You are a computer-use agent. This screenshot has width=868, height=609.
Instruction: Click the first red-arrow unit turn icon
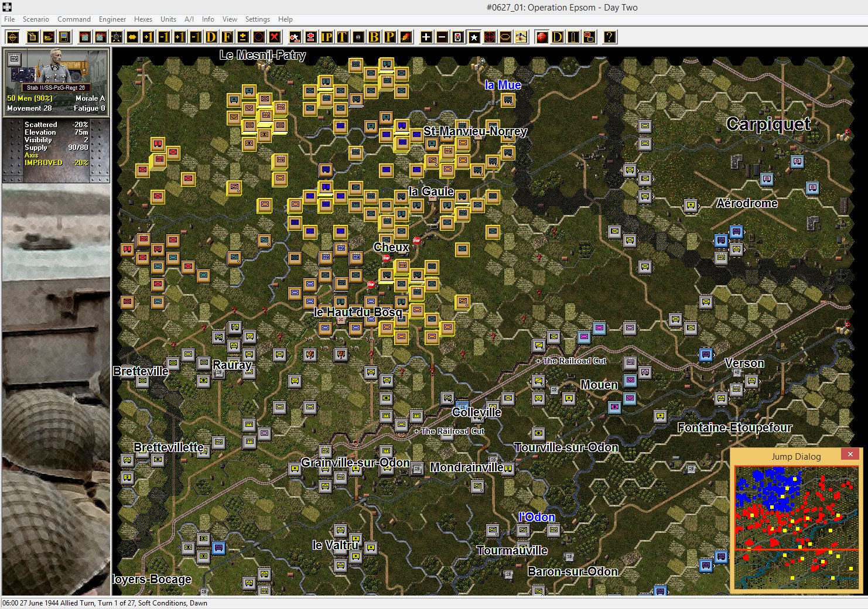[x=85, y=37]
